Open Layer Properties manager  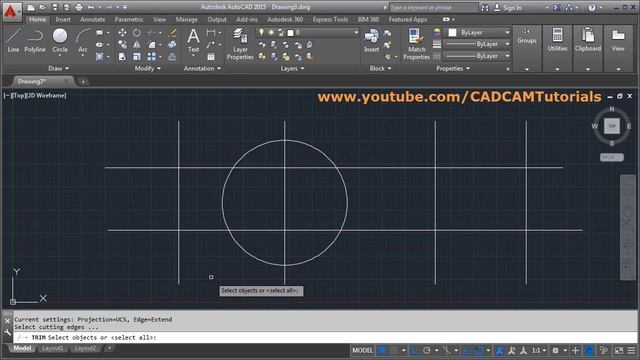click(240, 44)
